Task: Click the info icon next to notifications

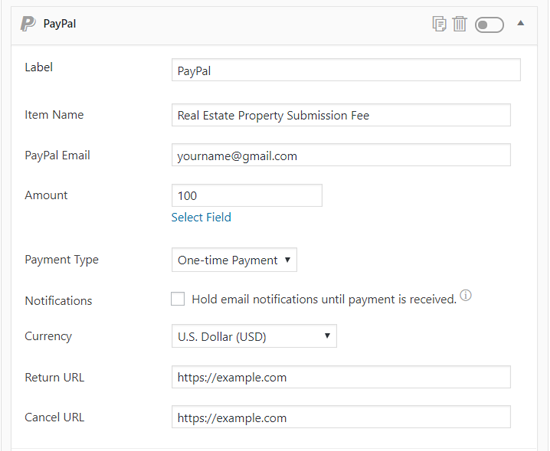Action: (x=465, y=295)
